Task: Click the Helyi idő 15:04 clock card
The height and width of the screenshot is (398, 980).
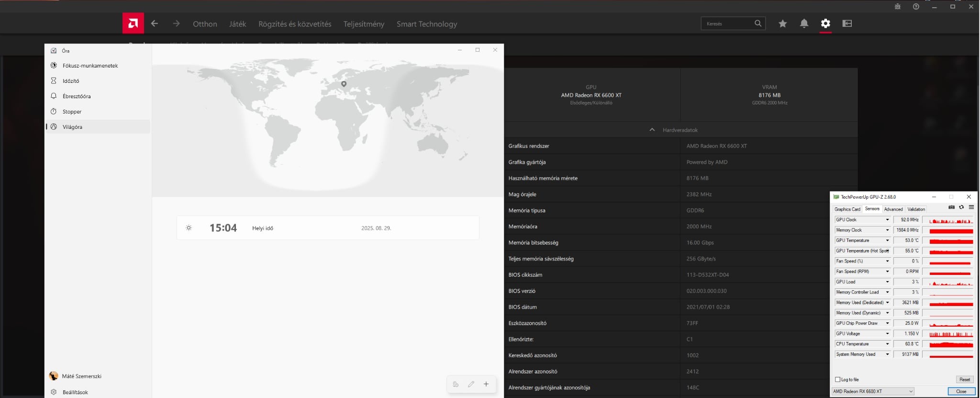Action: point(328,228)
